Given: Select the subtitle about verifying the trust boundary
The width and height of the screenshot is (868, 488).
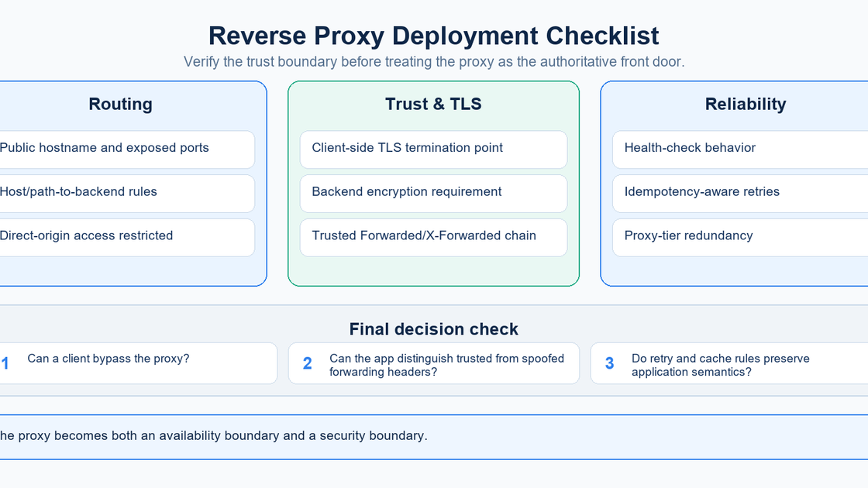Looking at the screenshot, I should click(x=434, y=61).
